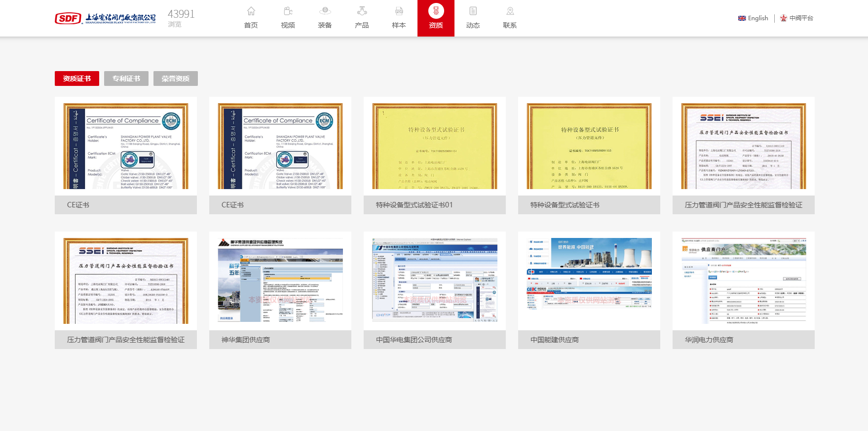The height and width of the screenshot is (431, 868).
Task: Select the qualifications (资质) badge icon
Action: click(436, 11)
